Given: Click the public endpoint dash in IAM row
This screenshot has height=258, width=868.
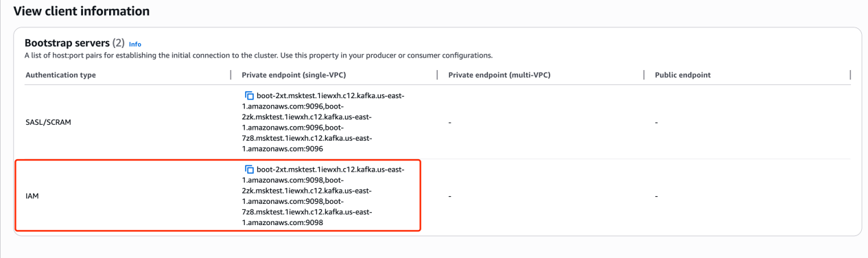Looking at the screenshot, I should tap(657, 196).
